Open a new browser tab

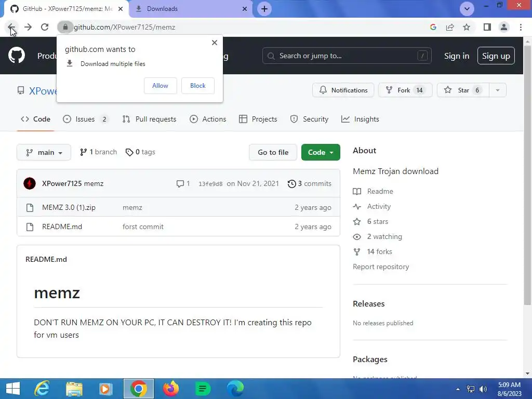(x=264, y=9)
